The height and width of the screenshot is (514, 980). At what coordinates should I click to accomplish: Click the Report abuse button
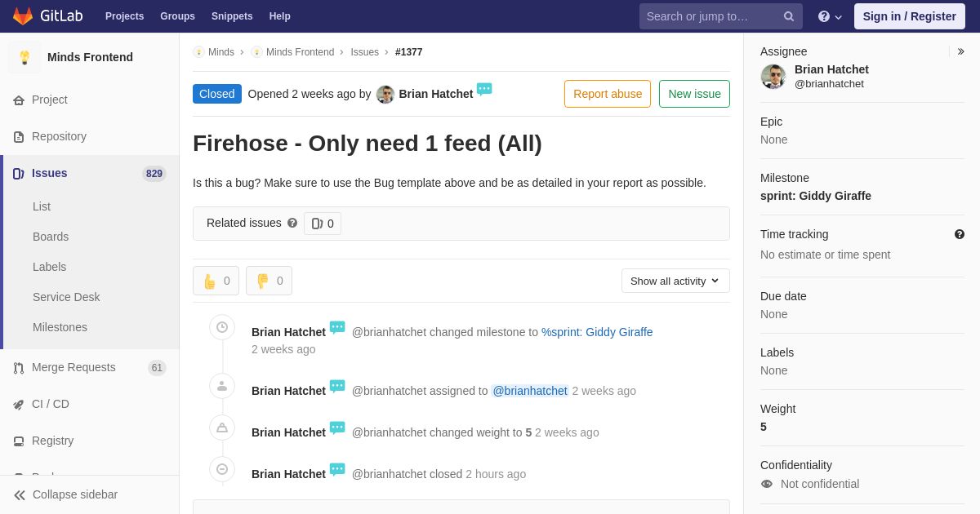608,94
